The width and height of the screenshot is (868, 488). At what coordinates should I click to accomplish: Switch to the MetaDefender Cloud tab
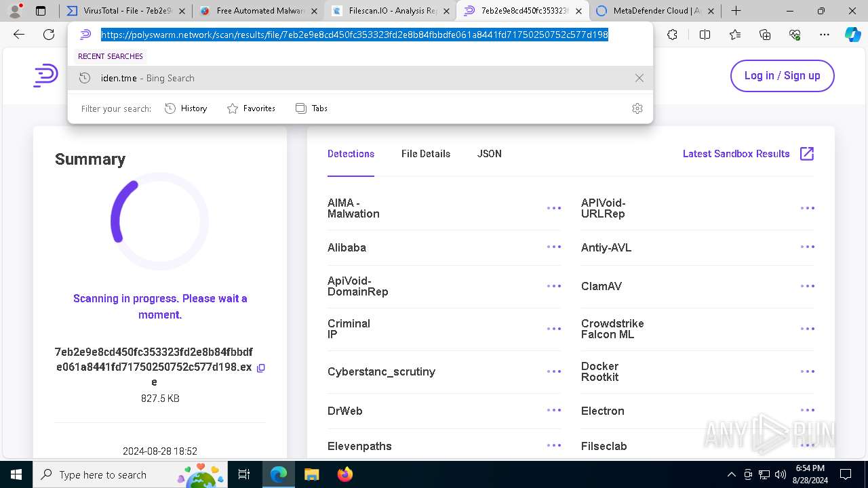coord(654,11)
